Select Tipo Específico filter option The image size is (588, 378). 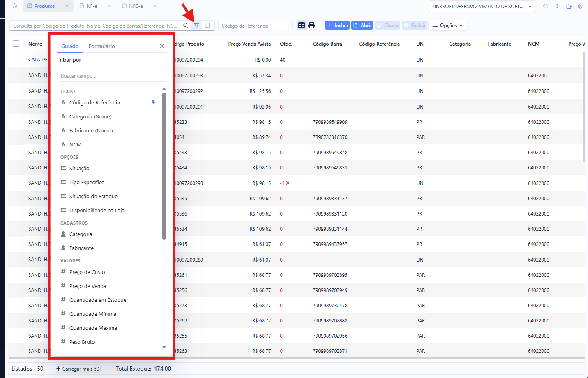click(x=87, y=182)
